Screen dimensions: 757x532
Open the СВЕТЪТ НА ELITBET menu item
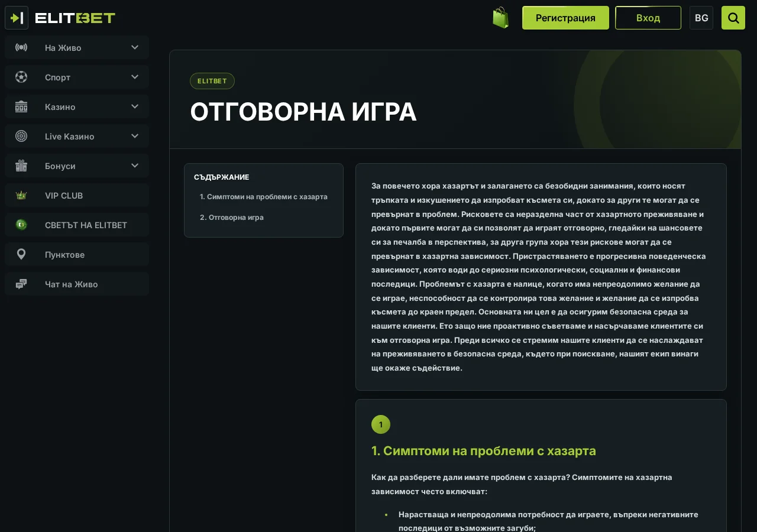(x=77, y=225)
